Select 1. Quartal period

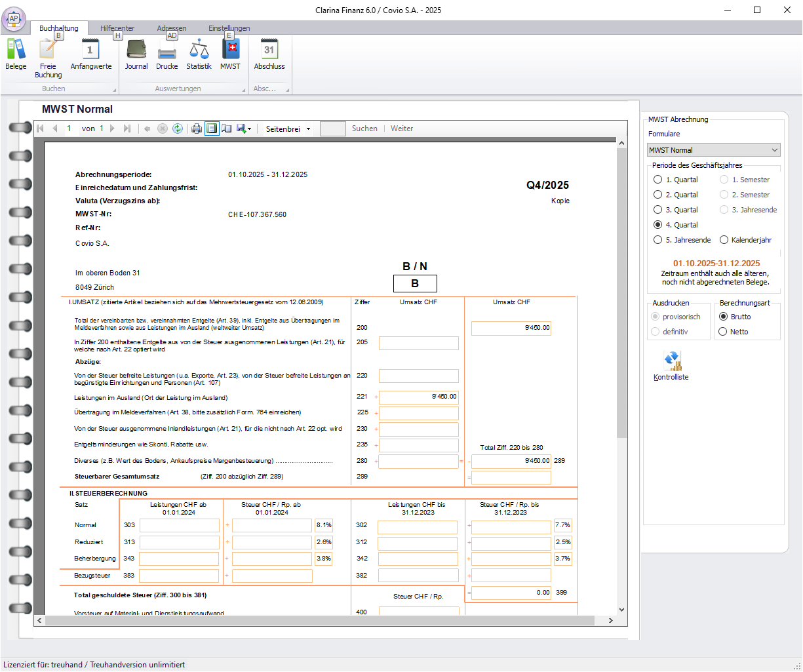(x=675, y=180)
